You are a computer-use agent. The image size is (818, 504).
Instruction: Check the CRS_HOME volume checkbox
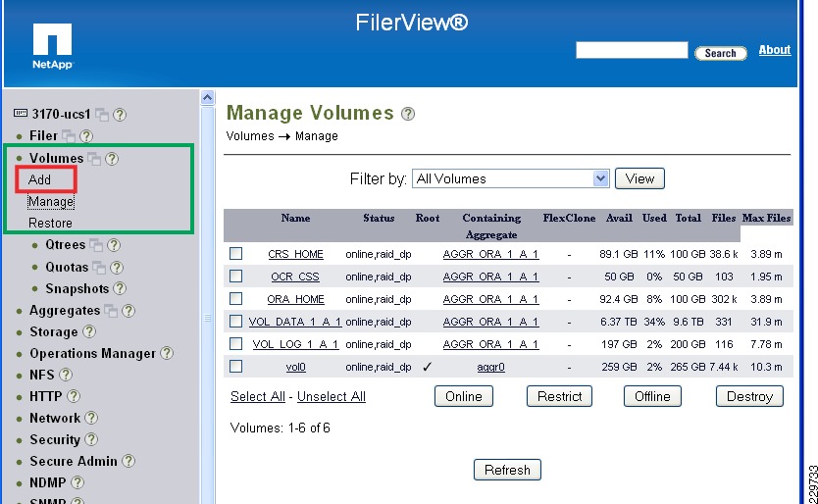tap(235, 254)
